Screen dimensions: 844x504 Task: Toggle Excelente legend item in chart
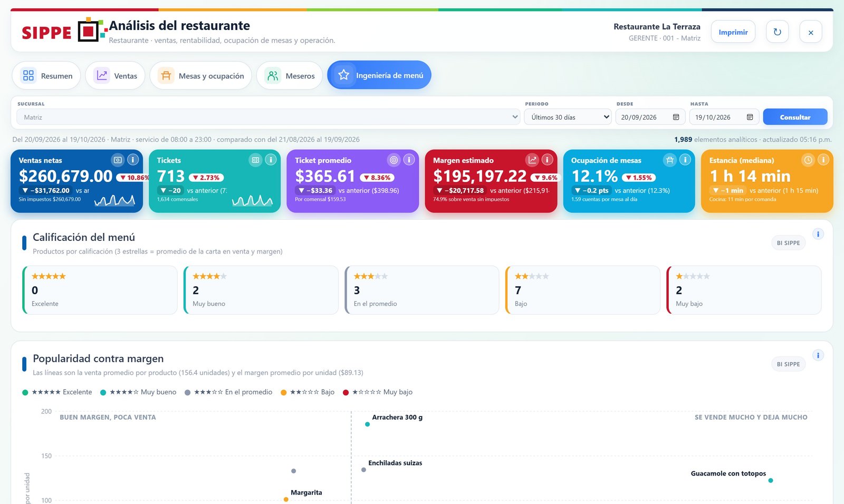57,392
